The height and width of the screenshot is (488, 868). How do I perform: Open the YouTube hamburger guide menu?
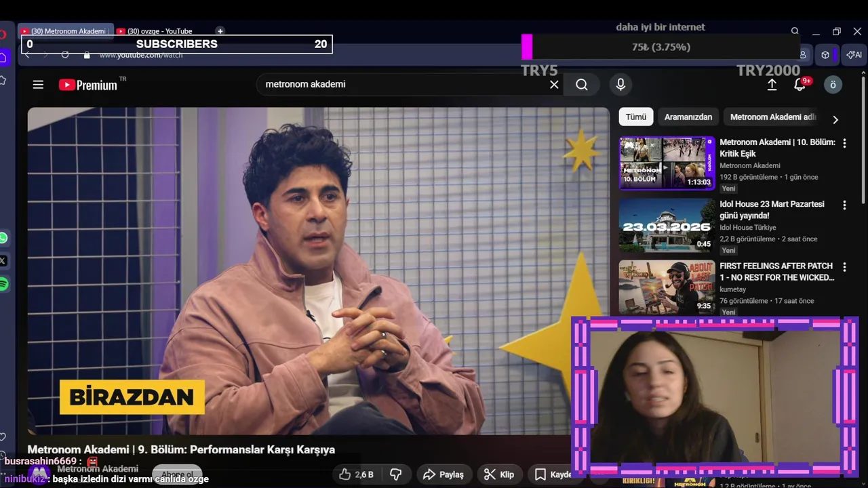(x=38, y=85)
